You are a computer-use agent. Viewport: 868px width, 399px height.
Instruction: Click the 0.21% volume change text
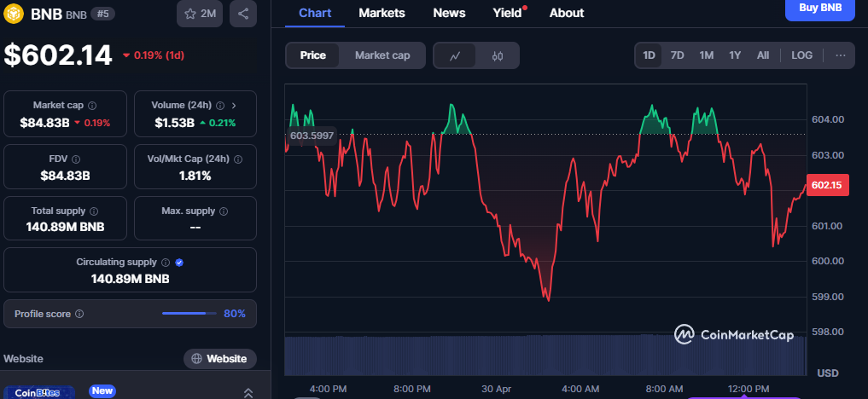point(218,123)
